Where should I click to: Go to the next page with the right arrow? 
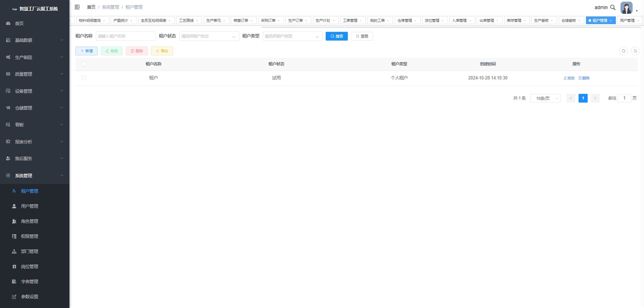pyautogui.click(x=595, y=98)
